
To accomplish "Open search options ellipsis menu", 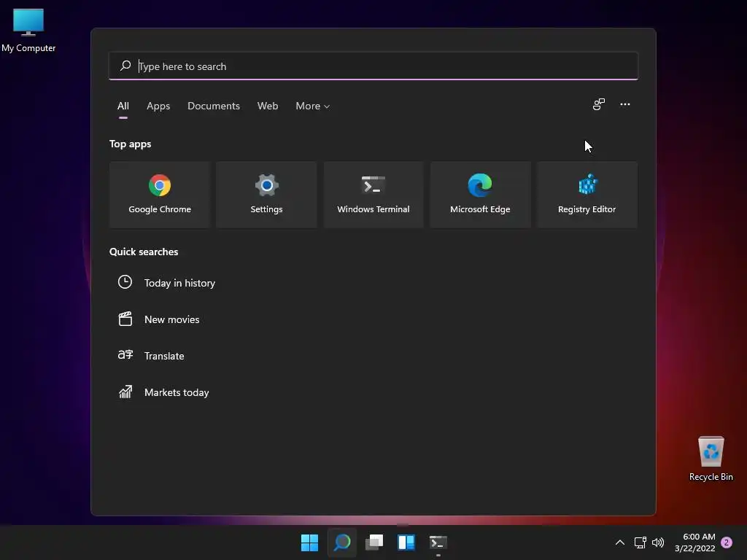I will click(624, 104).
